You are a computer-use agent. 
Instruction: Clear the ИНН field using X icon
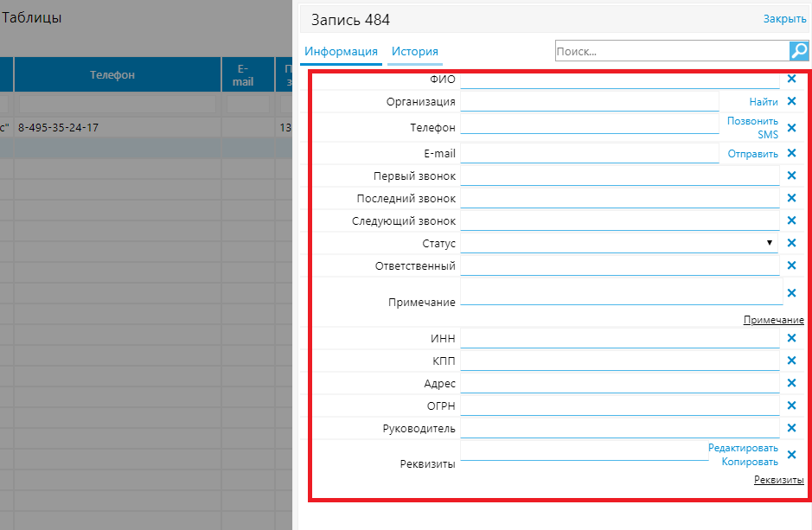pyautogui.click(x=791, y=338)
